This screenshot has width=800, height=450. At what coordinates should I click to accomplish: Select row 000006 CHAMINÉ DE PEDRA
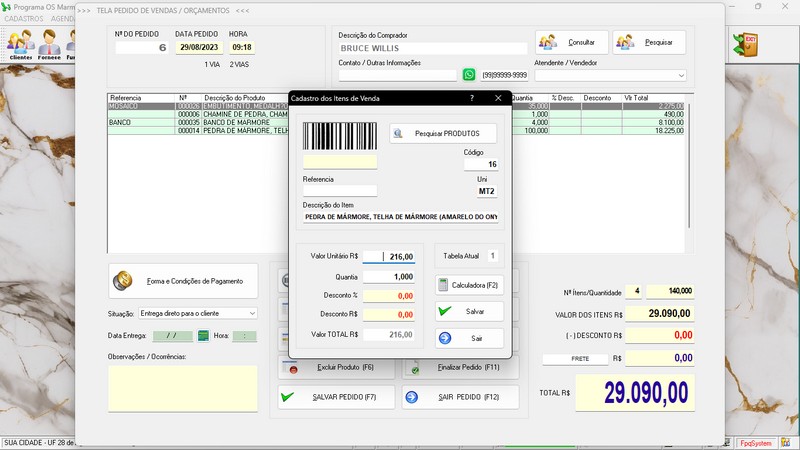click(x=396, y=114)
